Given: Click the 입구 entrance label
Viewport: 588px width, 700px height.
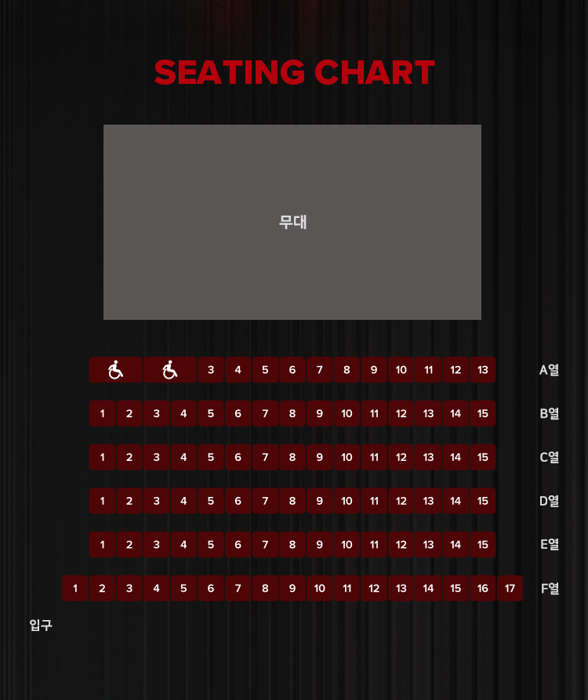Looking at the screenshot, I should [41, 625].
